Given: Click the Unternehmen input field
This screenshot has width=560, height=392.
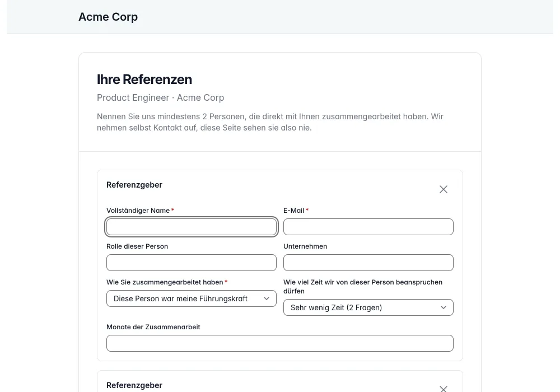Looking at the screenshot, I should click(x=368, y=263).
